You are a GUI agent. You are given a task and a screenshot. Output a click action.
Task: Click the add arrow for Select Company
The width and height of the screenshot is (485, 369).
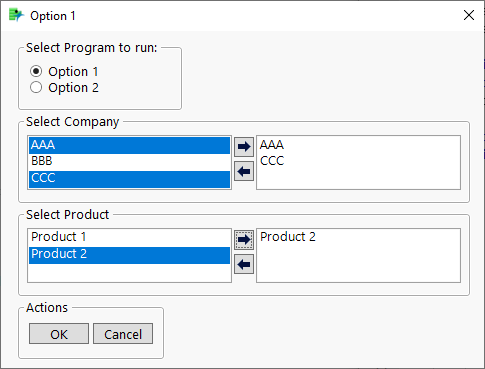pyautogui.click(x=244, y=147)
